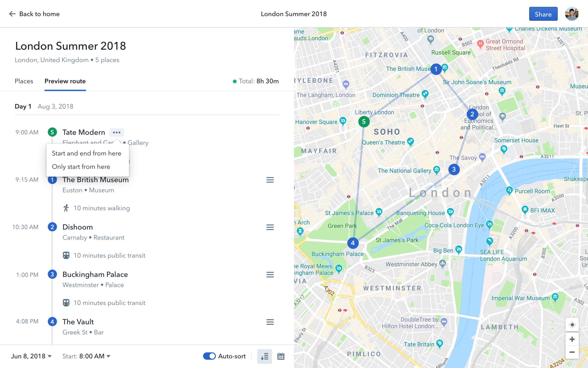Switch to the Places tab
Image resolution: width=588 pixels, height=368 pixels.
coord(24,81)
